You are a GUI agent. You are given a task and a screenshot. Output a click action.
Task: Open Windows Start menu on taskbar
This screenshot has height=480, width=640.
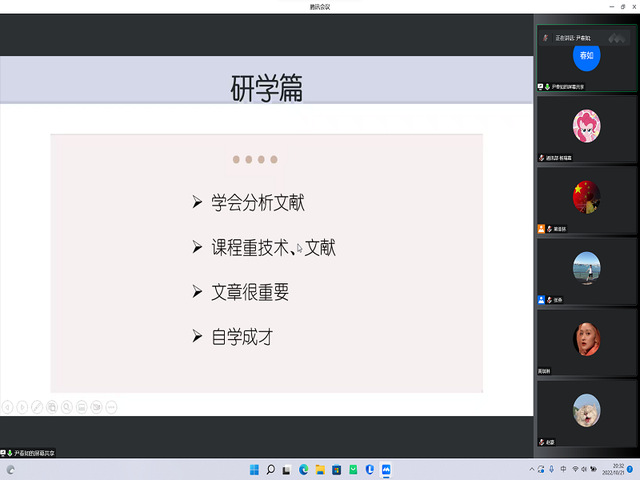(x=251, y=469)
